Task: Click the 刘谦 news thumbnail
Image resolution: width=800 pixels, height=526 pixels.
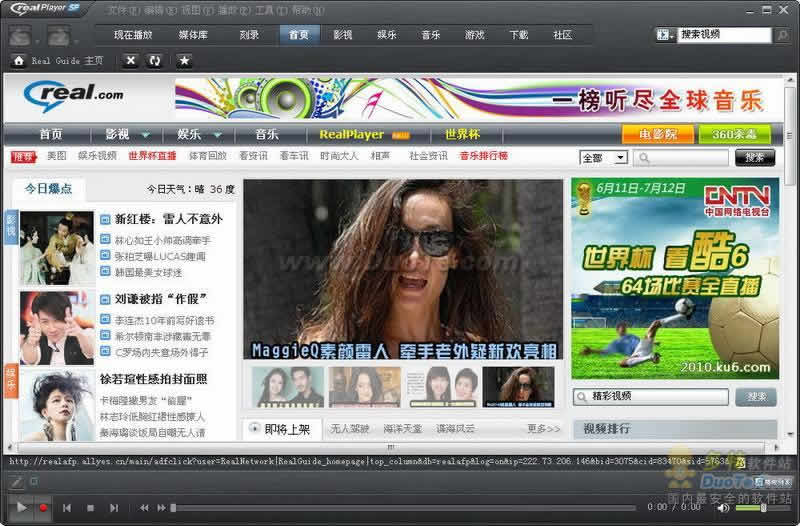Action: 57,328
